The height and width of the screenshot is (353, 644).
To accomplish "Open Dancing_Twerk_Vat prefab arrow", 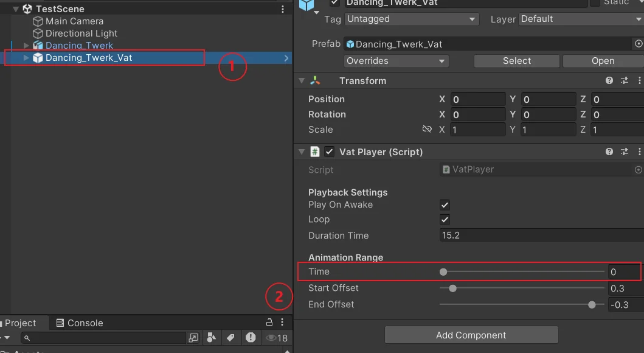I will (286, 58).
